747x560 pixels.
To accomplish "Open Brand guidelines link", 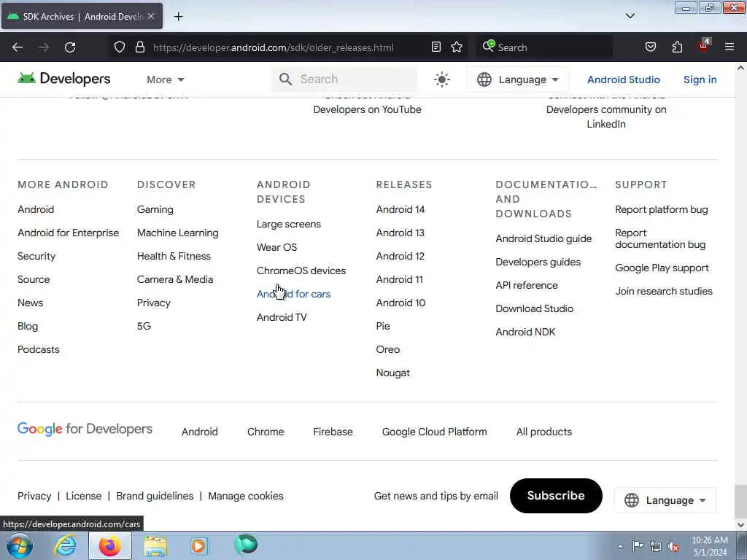I will point(155,496).
